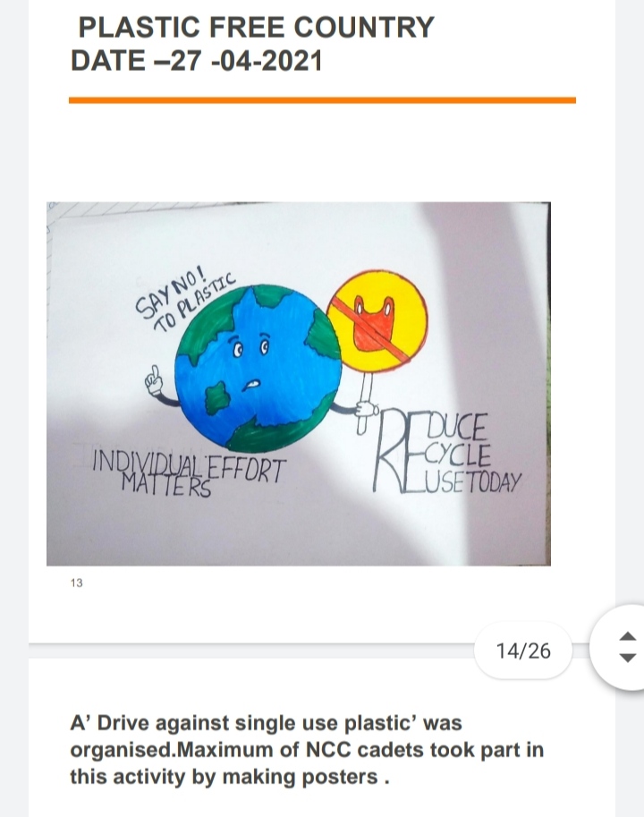
Task: Click the DATE –27 -04-2021 heading line
Action: pos(196,61)
